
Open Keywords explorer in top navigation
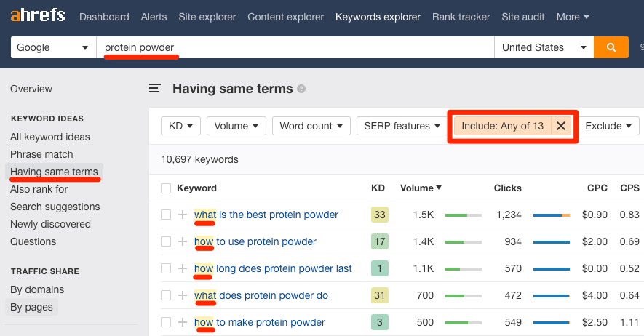[x=378, y=17]
